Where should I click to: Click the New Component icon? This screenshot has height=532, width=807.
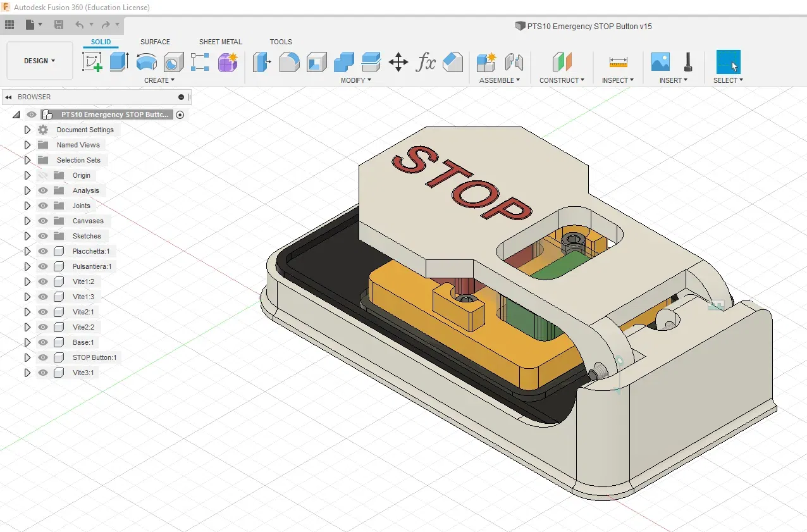tap(486, 62)
